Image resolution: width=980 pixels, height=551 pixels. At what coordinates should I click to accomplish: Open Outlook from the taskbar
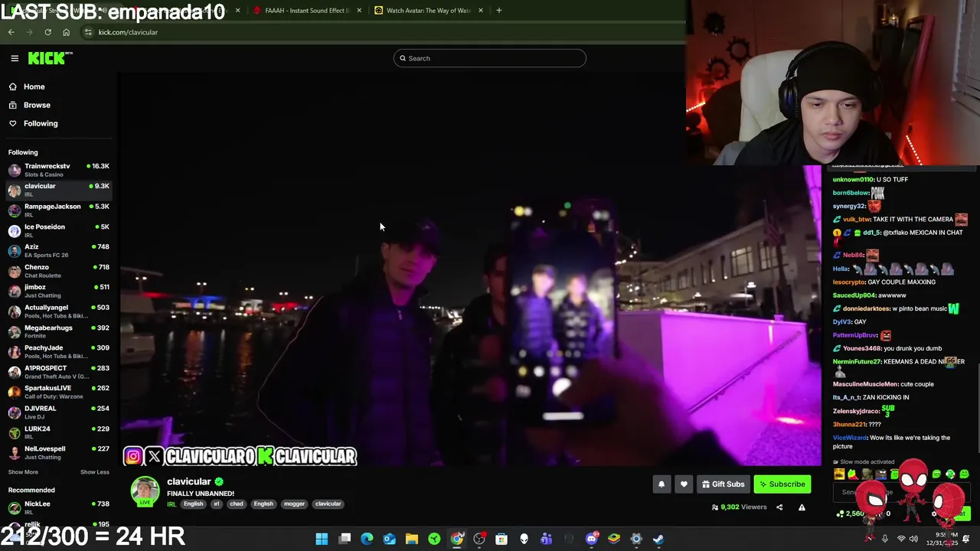pos(389,539)
